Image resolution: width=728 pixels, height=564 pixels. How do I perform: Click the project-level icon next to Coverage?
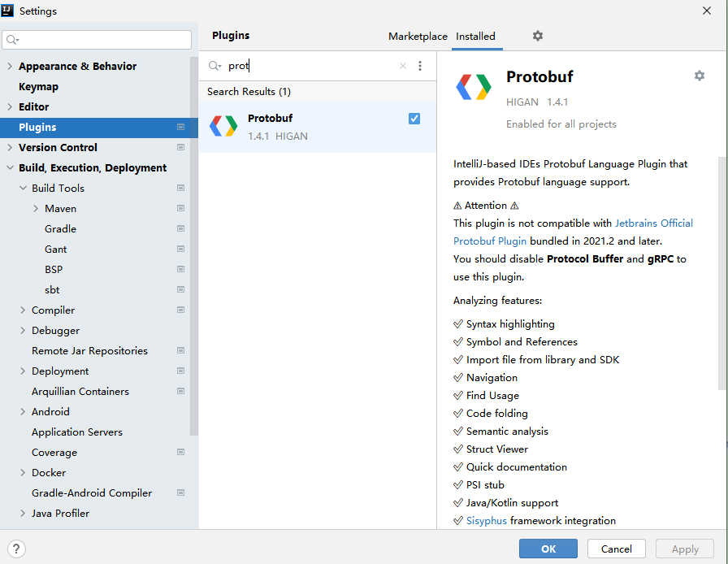click(x=180, y=452)
